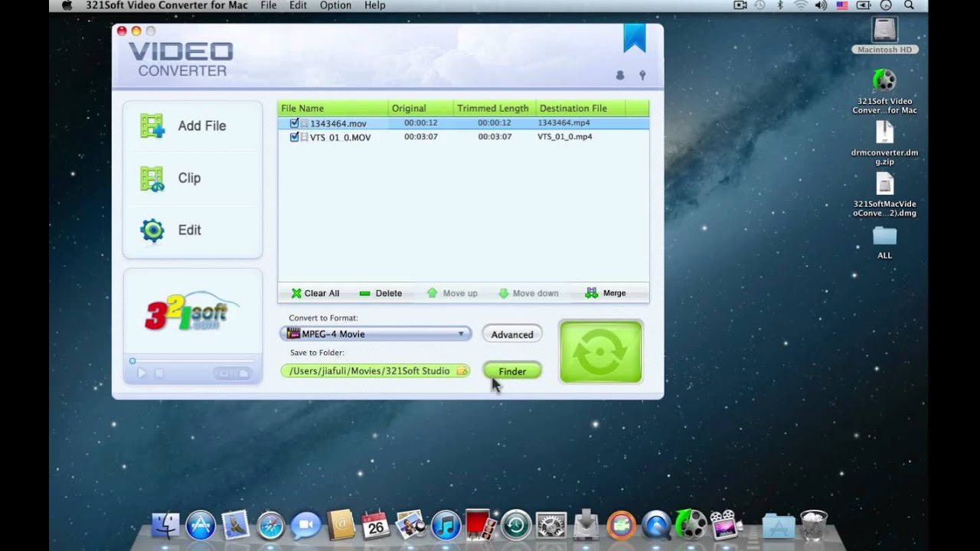Open the 321Soft Video Converter for Mac menu
Image resolution: width=980 pixels, height=551 pixels.
pos(167,5)
